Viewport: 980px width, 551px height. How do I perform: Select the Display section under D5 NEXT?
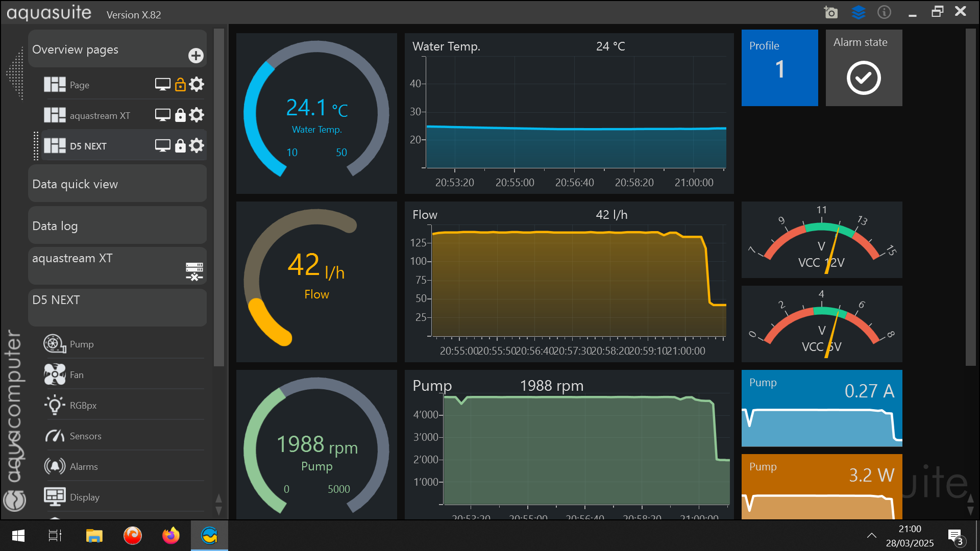coord(85,497)
